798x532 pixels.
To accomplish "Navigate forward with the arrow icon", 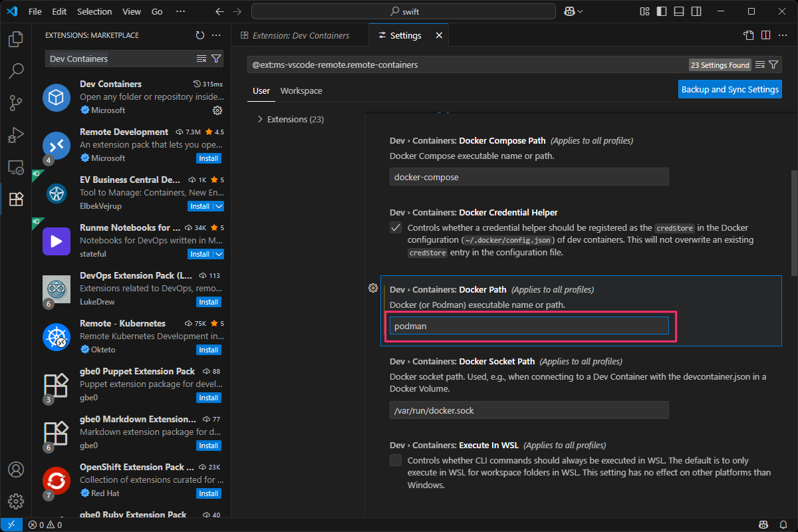I will coord(237,11).
